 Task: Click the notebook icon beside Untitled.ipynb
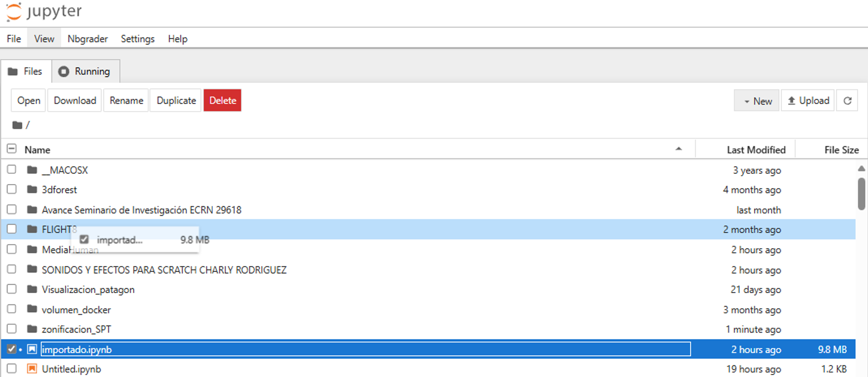click(32, 369)
